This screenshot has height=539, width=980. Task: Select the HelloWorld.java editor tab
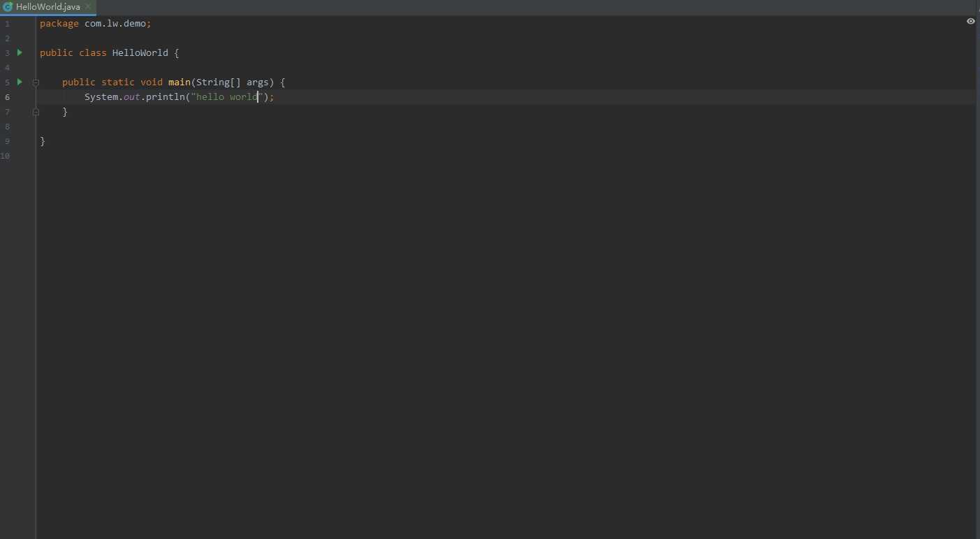pos(47,7)
